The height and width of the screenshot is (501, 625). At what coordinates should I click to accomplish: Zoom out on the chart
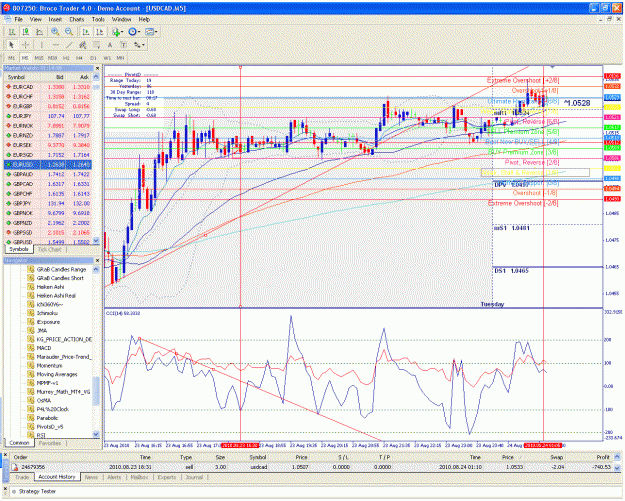click(x=69, y=32)
